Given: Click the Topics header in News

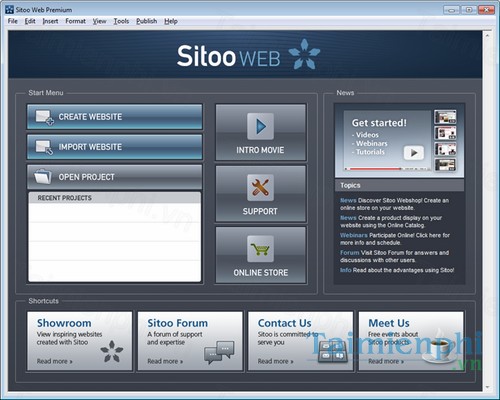Looking at the screenshot, I should click(399, 185).
